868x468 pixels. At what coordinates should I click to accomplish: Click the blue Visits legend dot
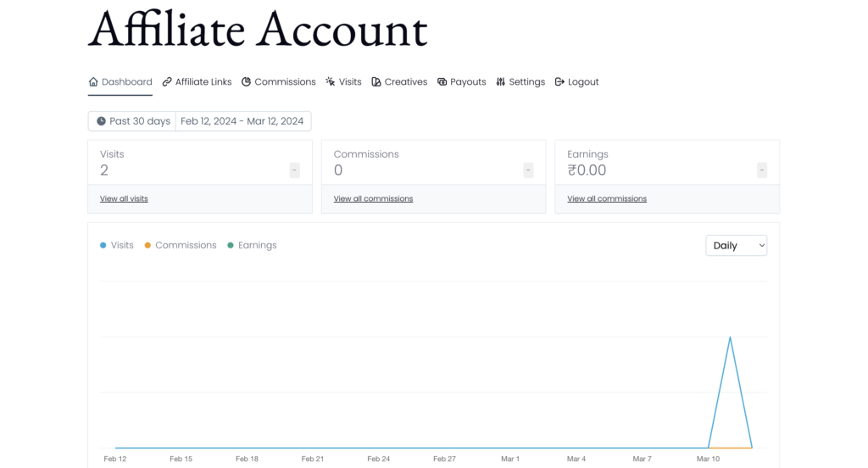[103, 245]
